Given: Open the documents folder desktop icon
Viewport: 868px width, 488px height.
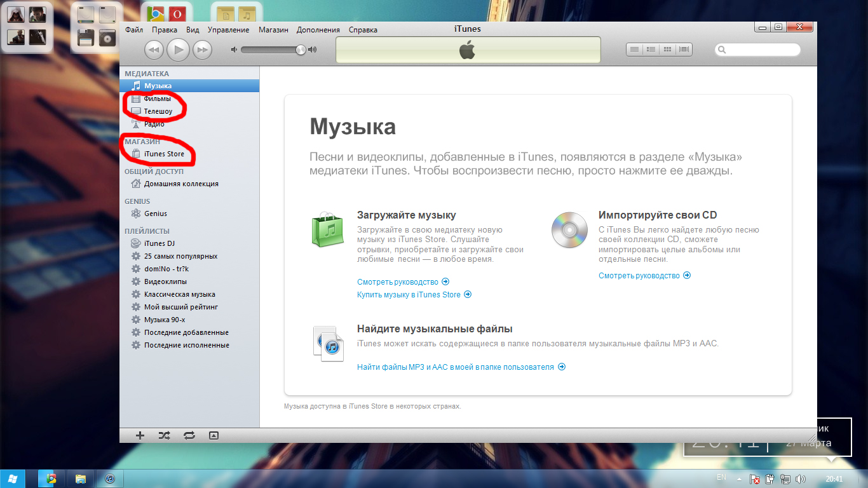Looking at the screenshot, I should pyautogui.click(x=224, y=13).
